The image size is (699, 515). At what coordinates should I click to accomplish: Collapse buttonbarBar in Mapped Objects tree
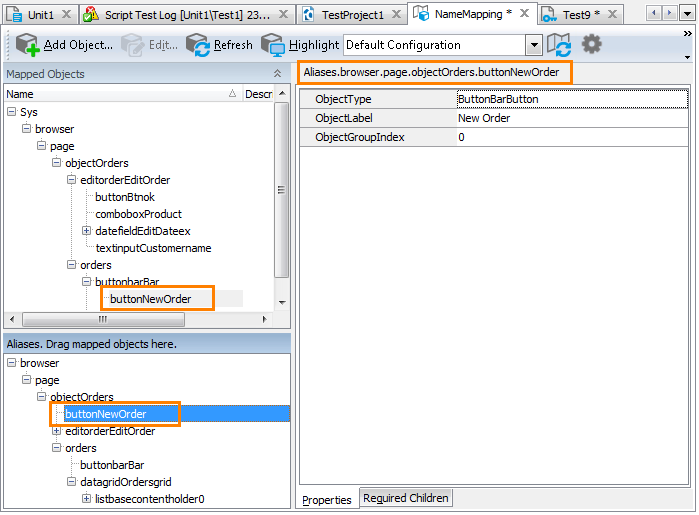tap(86, 281)
